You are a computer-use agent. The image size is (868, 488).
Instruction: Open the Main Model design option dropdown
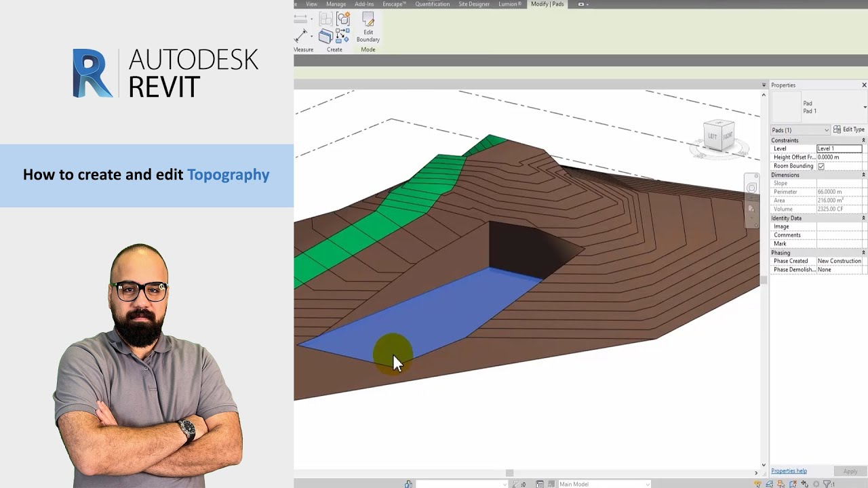click(x=604, y=484)
